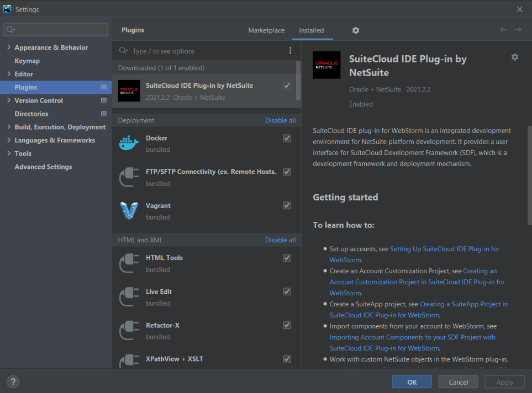Click Oracle NetSuite logo in plugin list

[x=129, y=91]
